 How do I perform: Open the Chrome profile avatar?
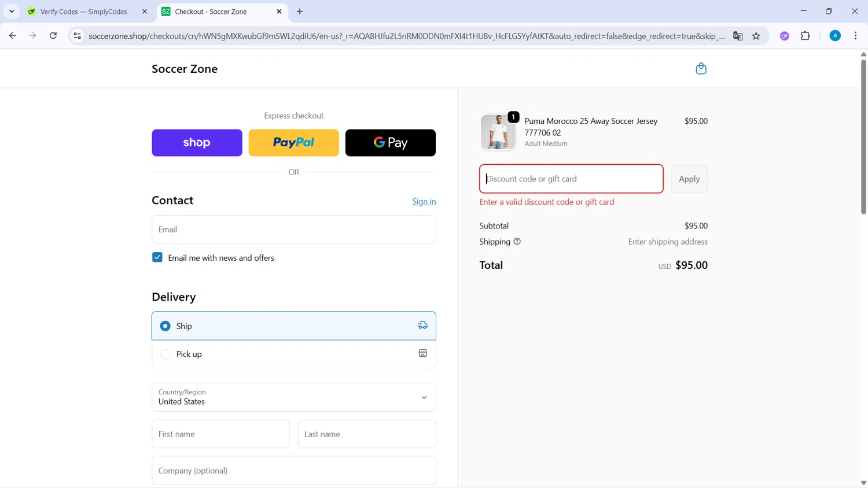pos(835,36)
